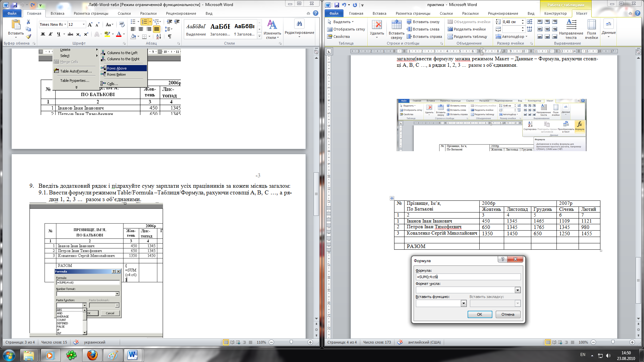Image resolution: width=644 pixels, height=362 pixels.
Task: Click Отобразить сетку gridlines button
Action: tap(346, 29)
